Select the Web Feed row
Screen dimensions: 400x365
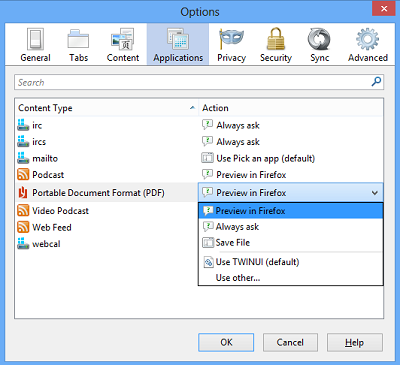pyautogui.click(x=107, y=227)
